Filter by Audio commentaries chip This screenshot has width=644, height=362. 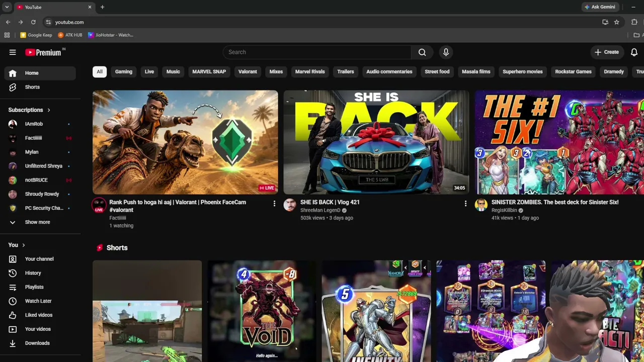[x=389, y=72]
